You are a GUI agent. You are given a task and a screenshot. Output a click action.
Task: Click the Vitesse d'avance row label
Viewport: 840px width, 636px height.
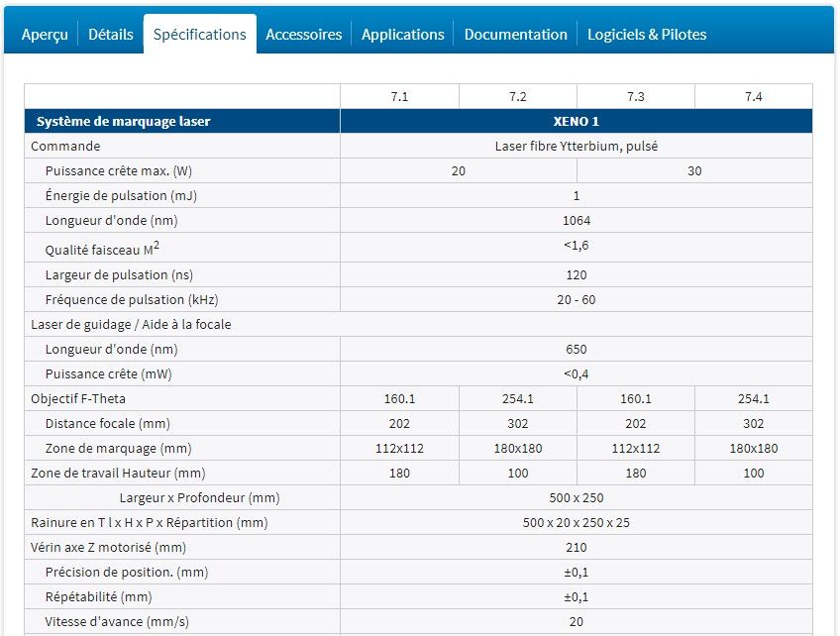pos(104,621)
